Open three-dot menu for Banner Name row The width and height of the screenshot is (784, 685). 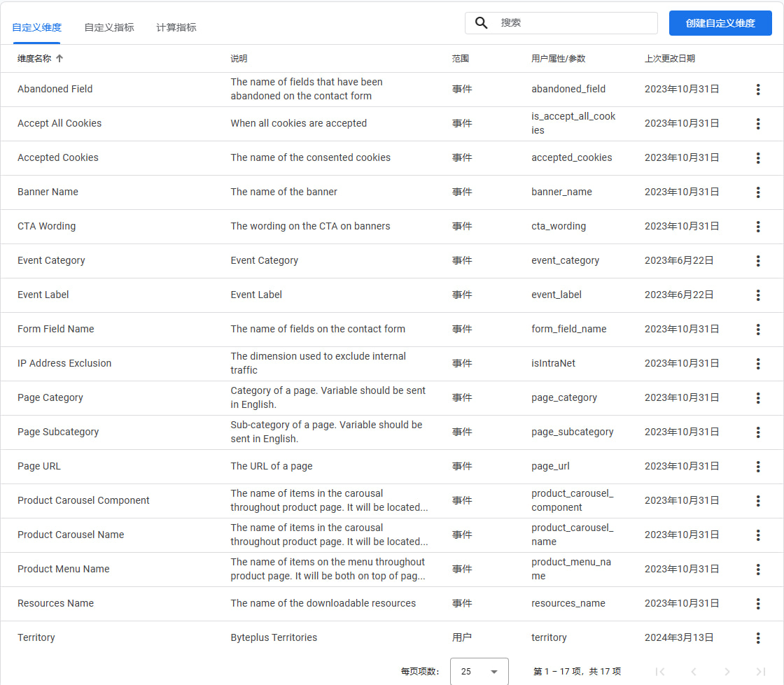click(757, 192)
